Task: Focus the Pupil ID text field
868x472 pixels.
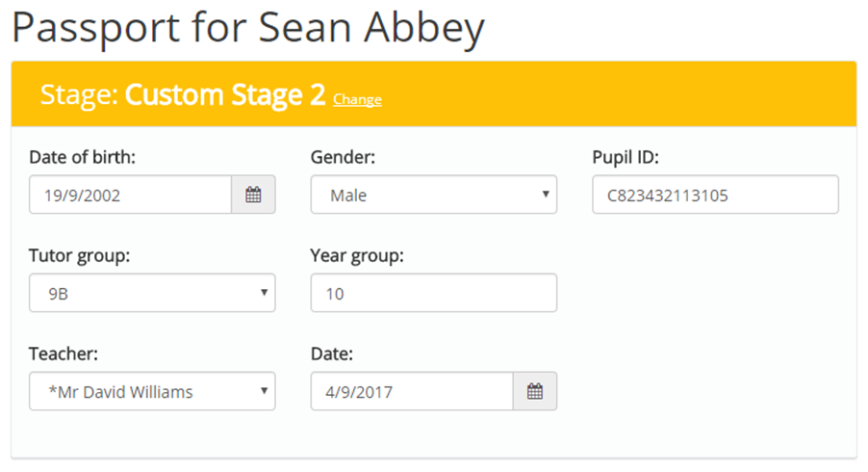Action: tap(715, 195)
